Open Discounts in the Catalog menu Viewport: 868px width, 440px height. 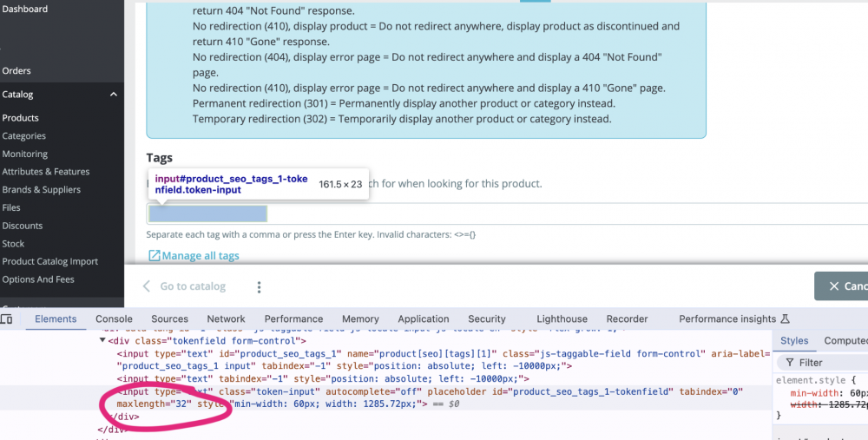(x=23, y=226)
